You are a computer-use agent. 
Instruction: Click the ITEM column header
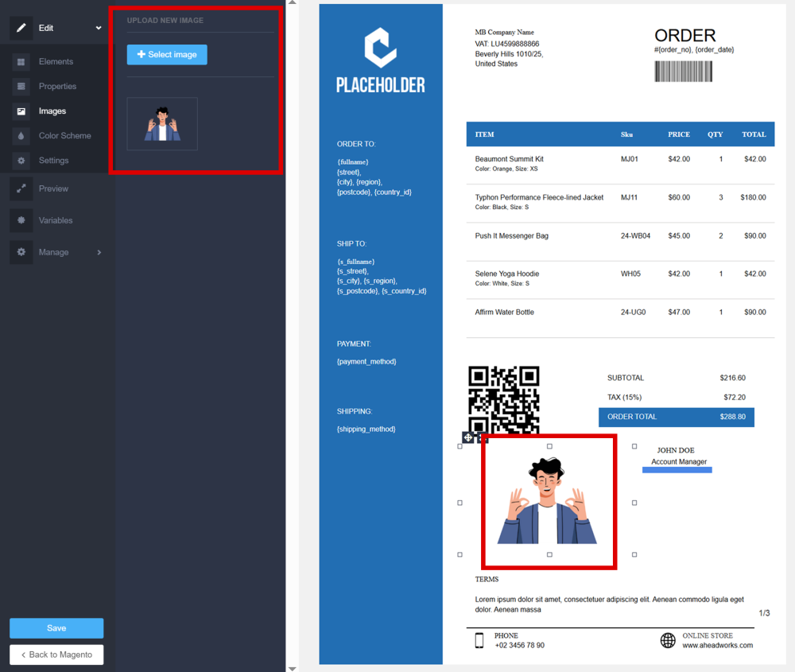484,134
